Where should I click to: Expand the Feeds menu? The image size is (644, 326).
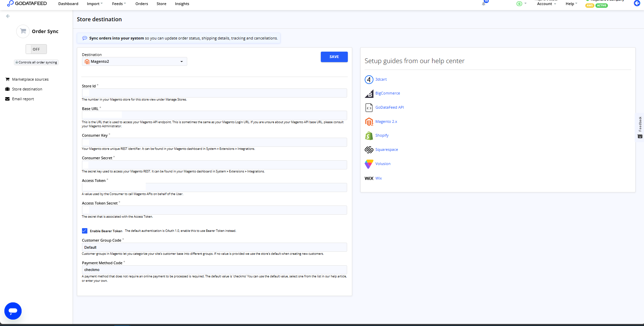(x=119, y=4)
